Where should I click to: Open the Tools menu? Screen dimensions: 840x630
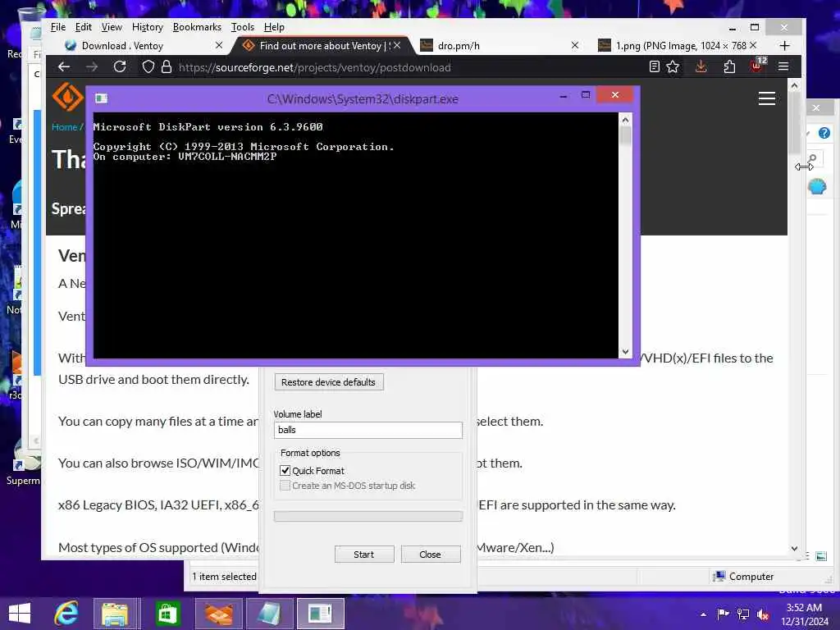(242, 27)
